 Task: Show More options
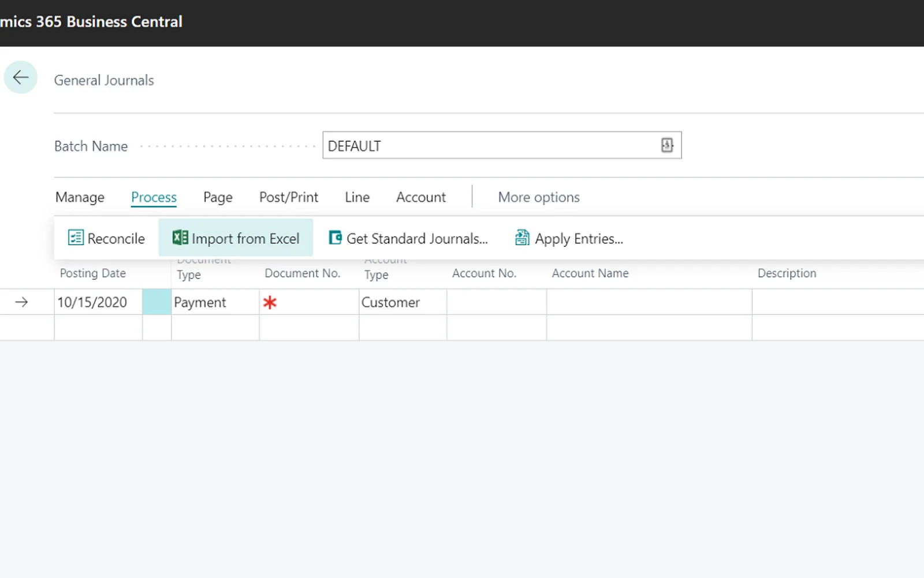[539, 197]
